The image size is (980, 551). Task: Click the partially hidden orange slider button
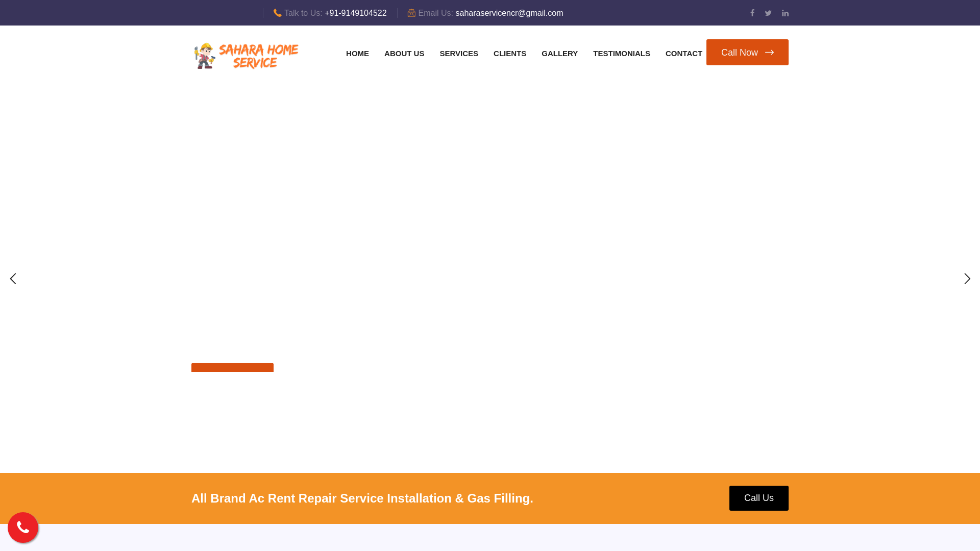232,367
